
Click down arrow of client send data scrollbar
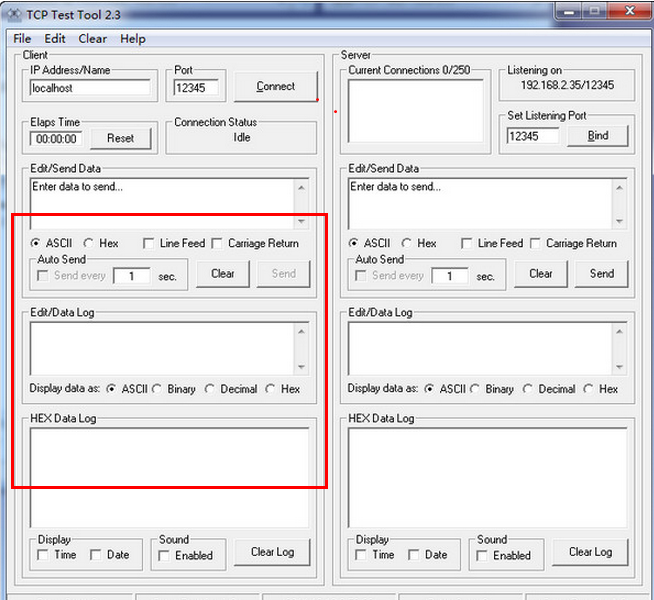pyautogui.click(x=301, y=221)
